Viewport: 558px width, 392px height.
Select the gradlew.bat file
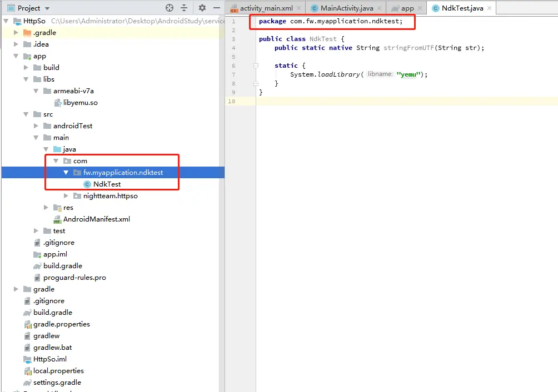click(52, 348)
